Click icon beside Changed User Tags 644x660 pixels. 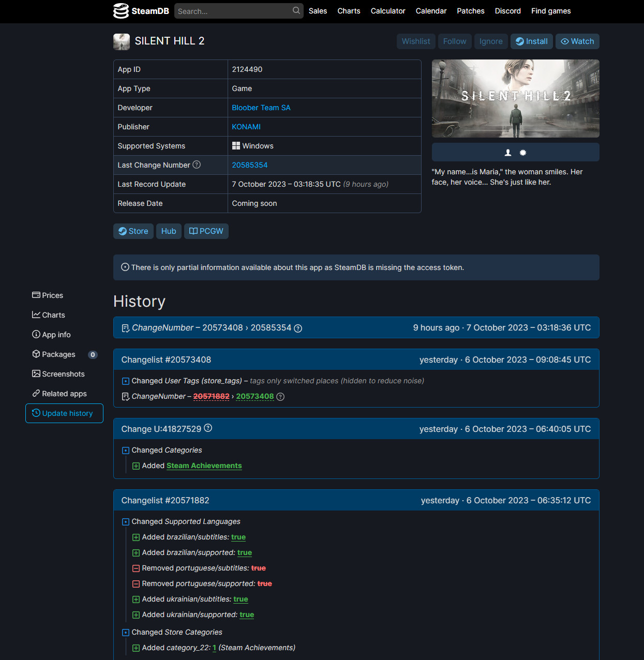click(x=126, y=381)
